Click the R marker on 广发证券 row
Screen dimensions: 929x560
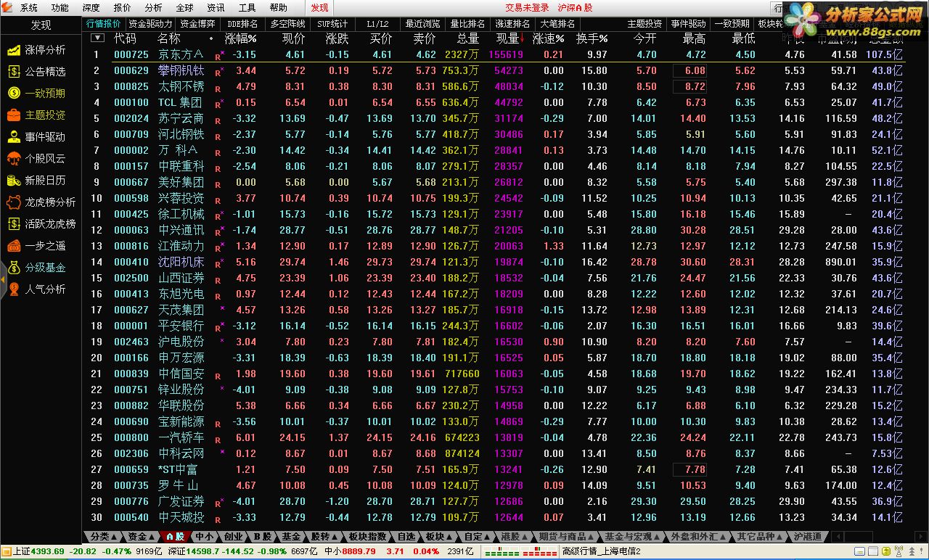click(x=218, y=503)
